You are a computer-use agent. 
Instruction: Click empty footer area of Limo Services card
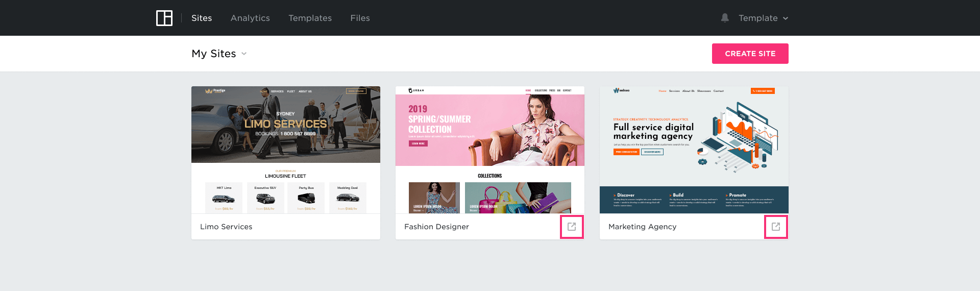(327, 227)
